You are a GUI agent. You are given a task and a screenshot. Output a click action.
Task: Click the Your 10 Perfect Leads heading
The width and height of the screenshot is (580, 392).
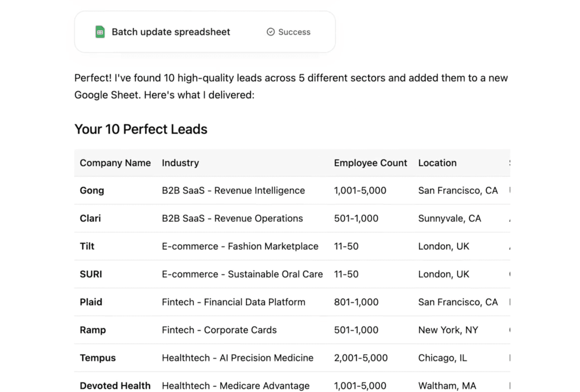(141, 129)
